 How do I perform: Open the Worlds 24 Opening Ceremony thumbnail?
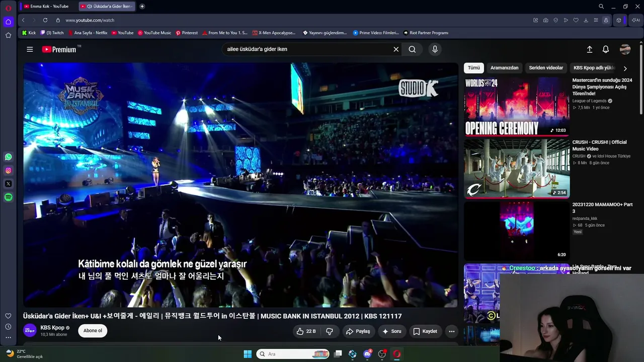517,106
